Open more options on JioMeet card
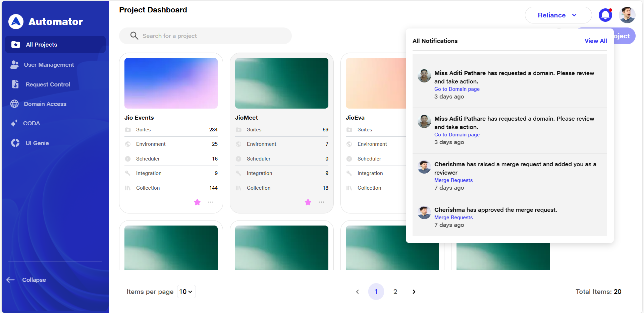 321,202
